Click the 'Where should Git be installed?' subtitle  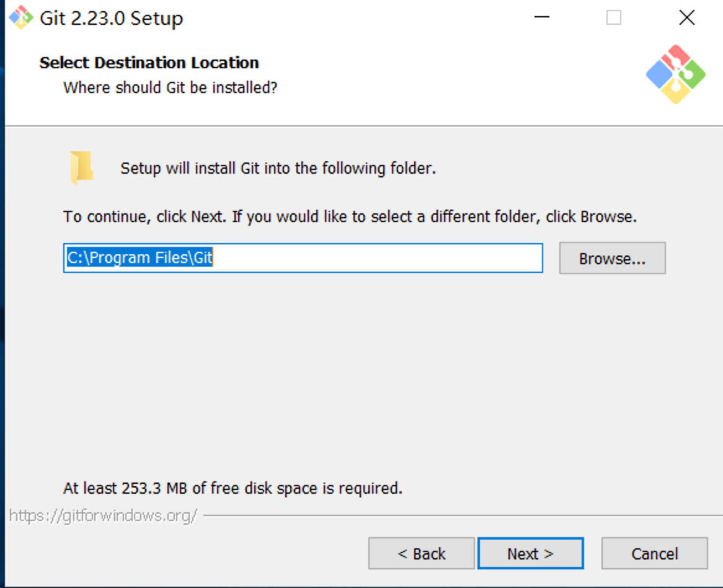[170, 87]
